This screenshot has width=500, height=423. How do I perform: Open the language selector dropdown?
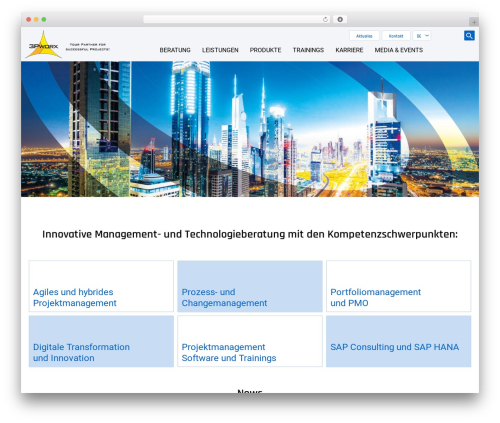tap(422, 36)
